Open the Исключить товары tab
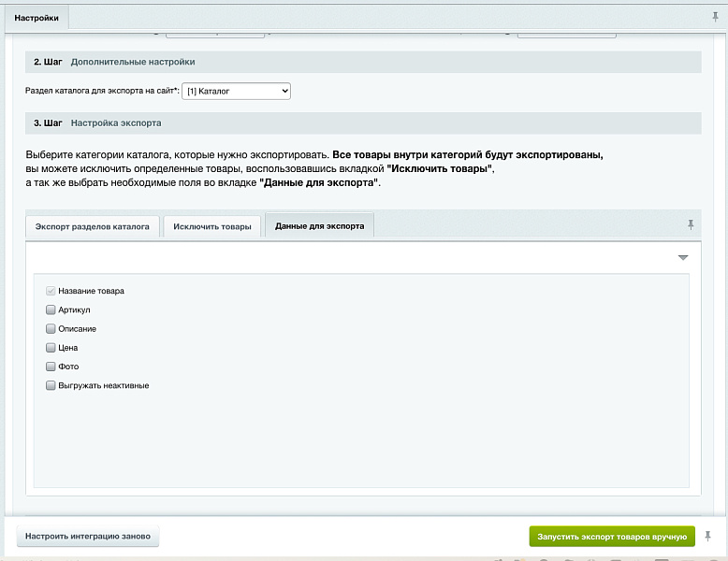The height and width of the screenshot is (561, 728). 212,226
